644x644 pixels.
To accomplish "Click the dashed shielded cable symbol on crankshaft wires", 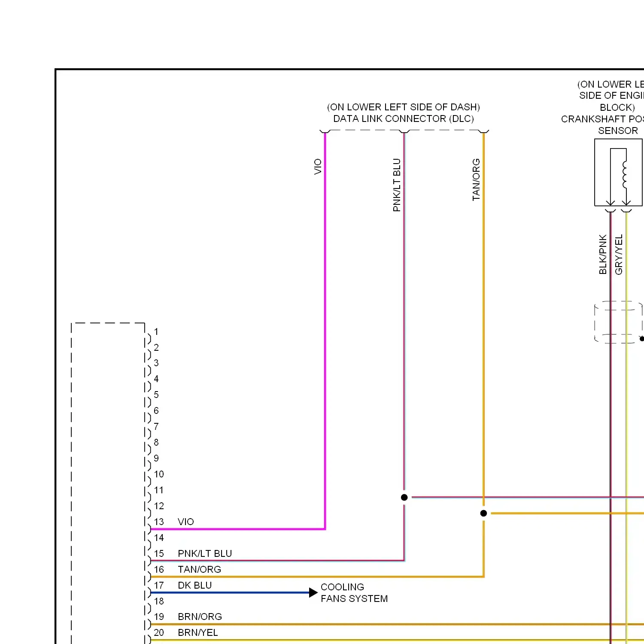I will tap(618, 322).
